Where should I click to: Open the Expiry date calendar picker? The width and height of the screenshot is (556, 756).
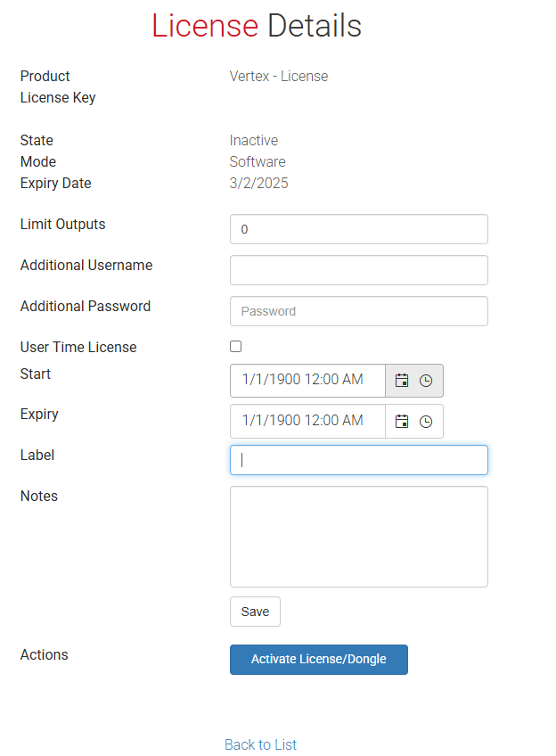tap(402, 421)
